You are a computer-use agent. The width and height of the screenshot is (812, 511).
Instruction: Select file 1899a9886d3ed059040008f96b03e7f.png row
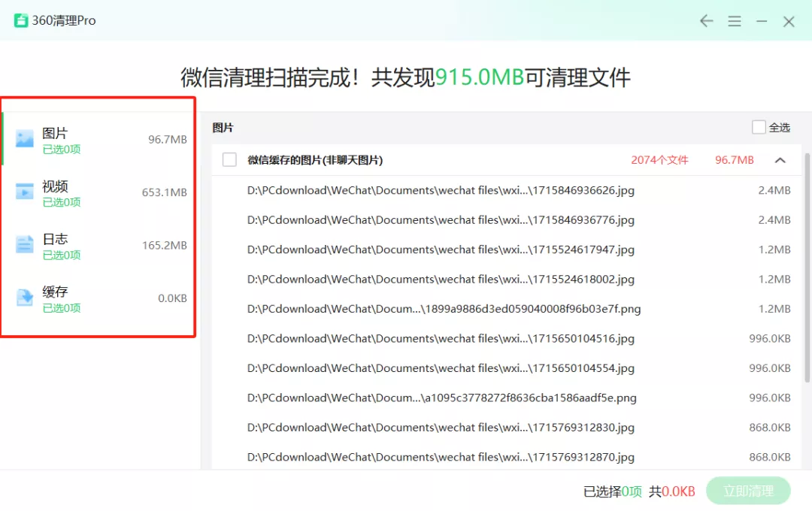point(507,309)
